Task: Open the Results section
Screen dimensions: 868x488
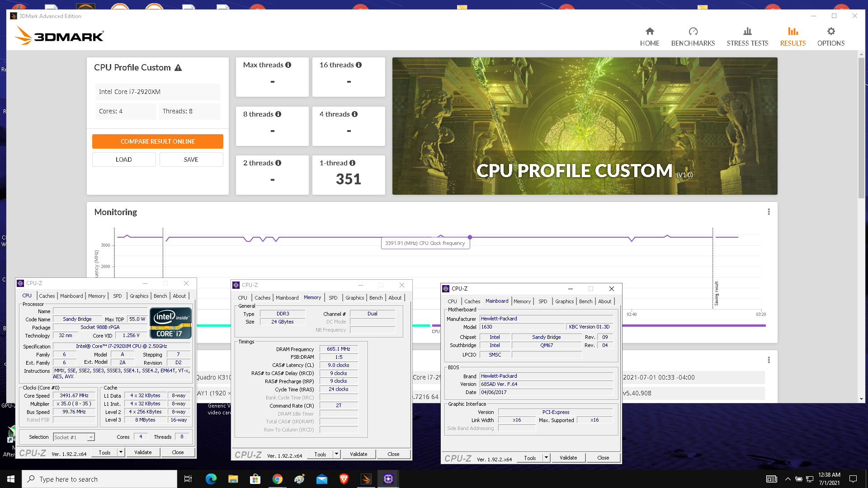Action: [x=793, y=37]
